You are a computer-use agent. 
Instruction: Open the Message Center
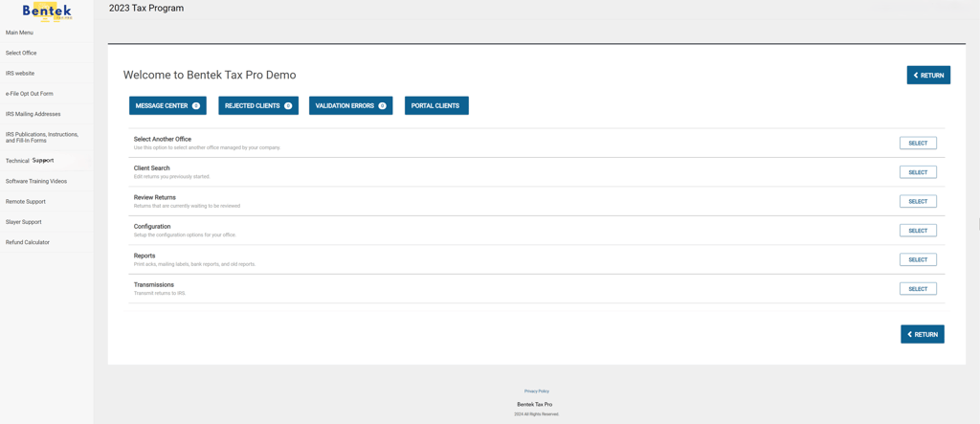pos(167,105)
